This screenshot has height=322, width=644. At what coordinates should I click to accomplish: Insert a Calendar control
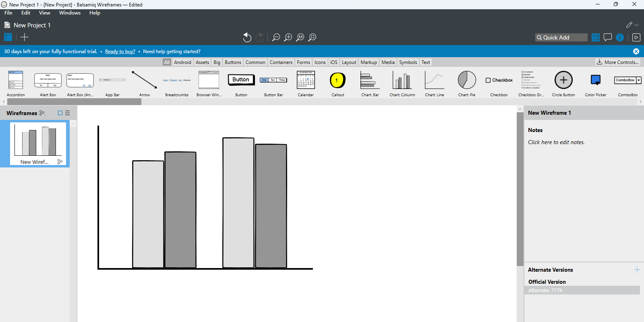[306, 84]
